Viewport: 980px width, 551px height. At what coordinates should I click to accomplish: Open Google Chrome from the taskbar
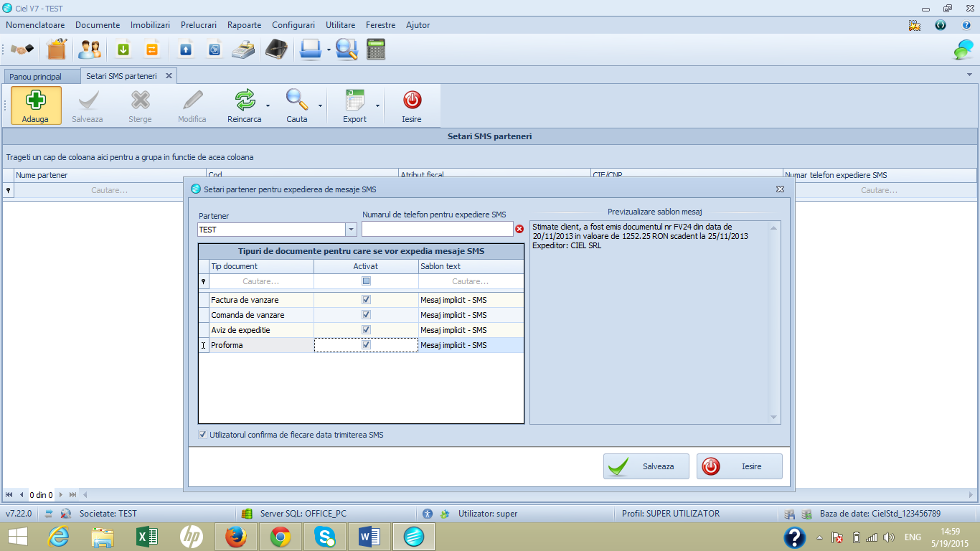pyautogui.click(x=281, y=536)
